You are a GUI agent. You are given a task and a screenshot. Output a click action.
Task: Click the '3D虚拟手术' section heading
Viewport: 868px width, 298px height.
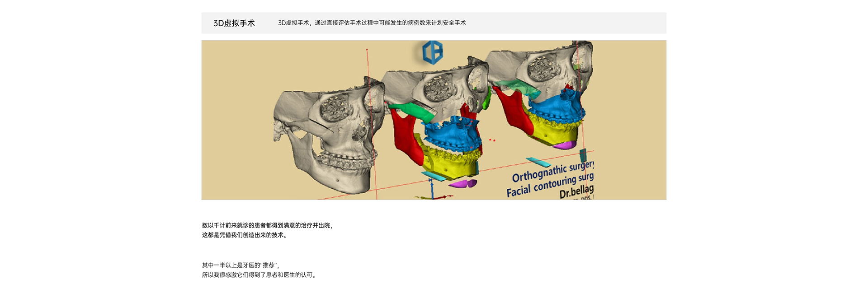tap(234, 23)
